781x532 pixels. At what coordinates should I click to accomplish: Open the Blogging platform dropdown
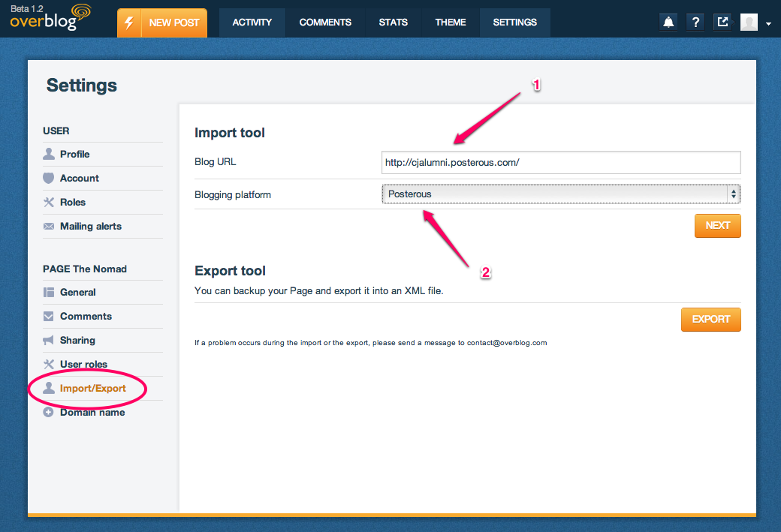(x=561, y=194)
